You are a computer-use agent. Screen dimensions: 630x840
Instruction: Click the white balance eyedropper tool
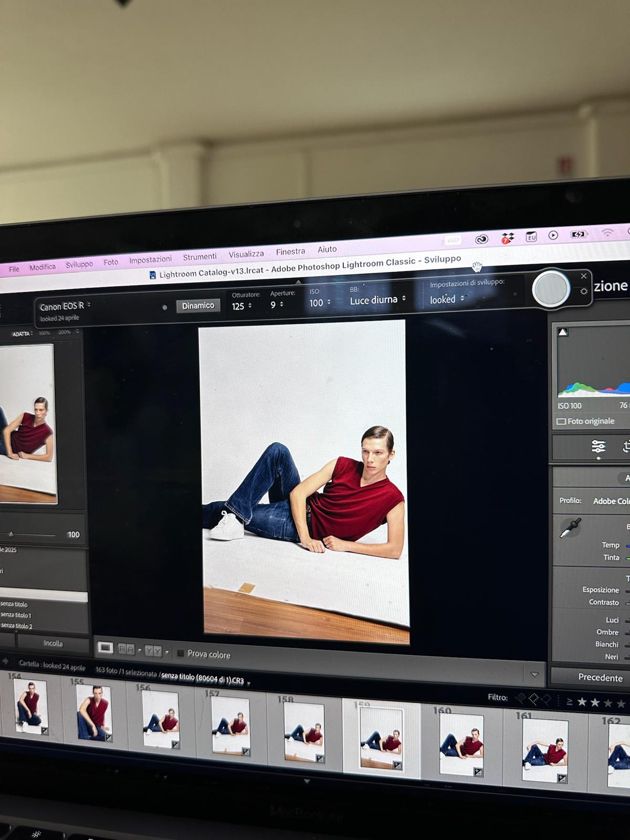point(570,528)
